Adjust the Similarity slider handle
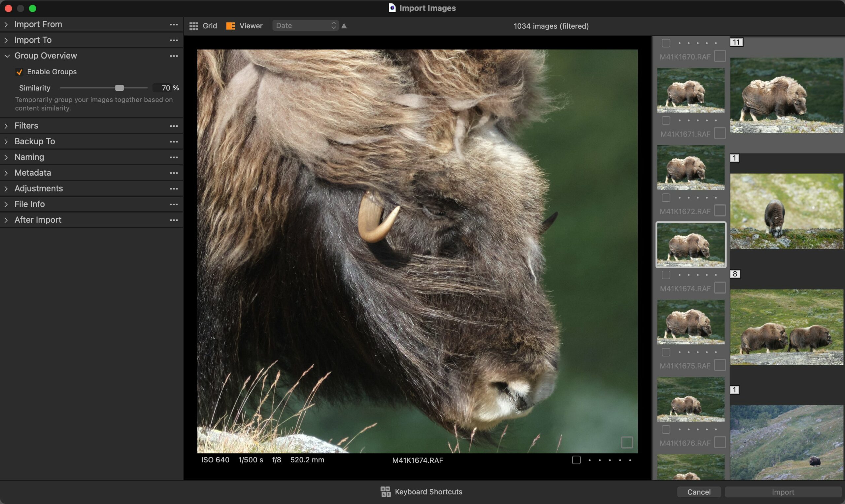This screenshot has height=504, width=845. [119, 88]
